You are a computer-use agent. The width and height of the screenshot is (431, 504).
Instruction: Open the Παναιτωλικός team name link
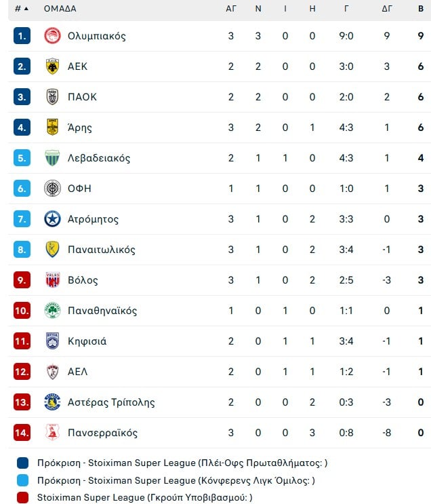(102, 250)
